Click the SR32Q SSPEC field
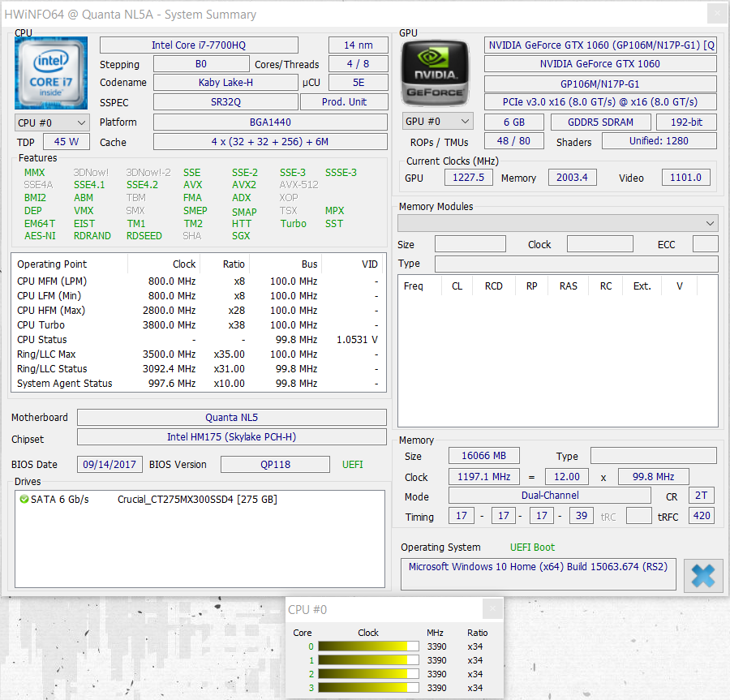Viewport: 730px width, 700px height. tap(225, 102)
